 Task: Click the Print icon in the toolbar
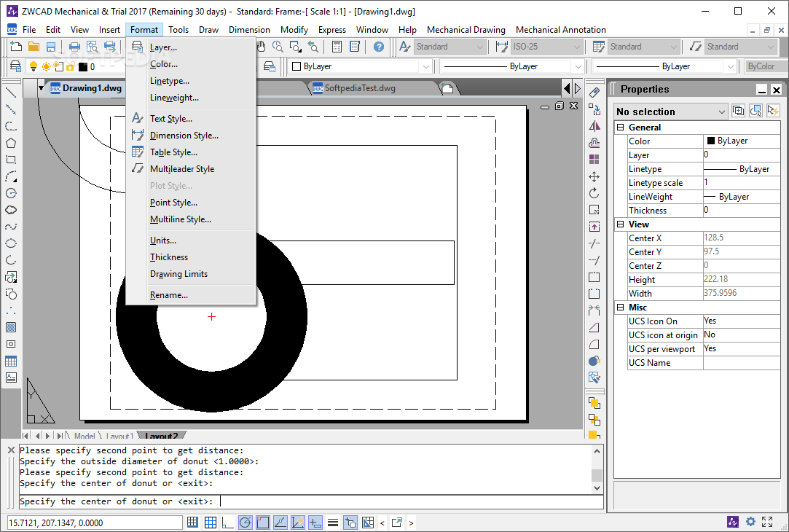tap(74, 47)
